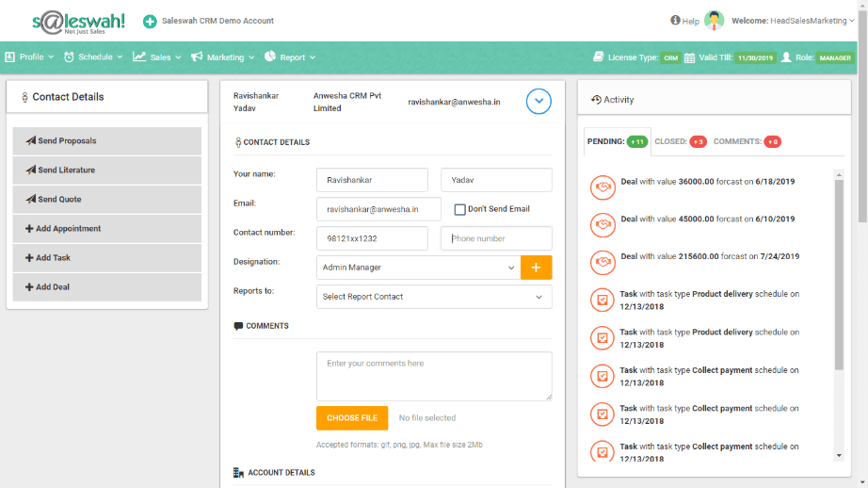Click the Saleswah logo

click(78, 23)
